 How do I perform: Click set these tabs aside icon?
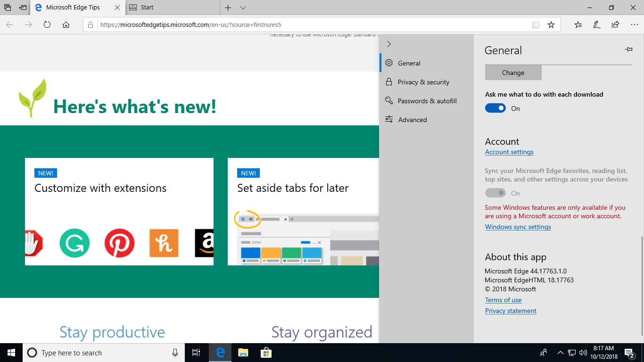tap(23, 8)
